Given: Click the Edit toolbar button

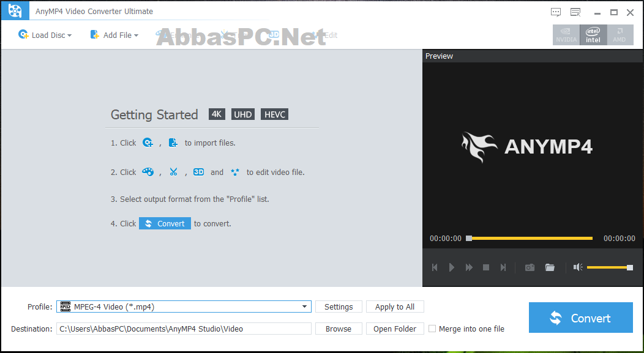Looking at the screenshot, I should [324, 35].
